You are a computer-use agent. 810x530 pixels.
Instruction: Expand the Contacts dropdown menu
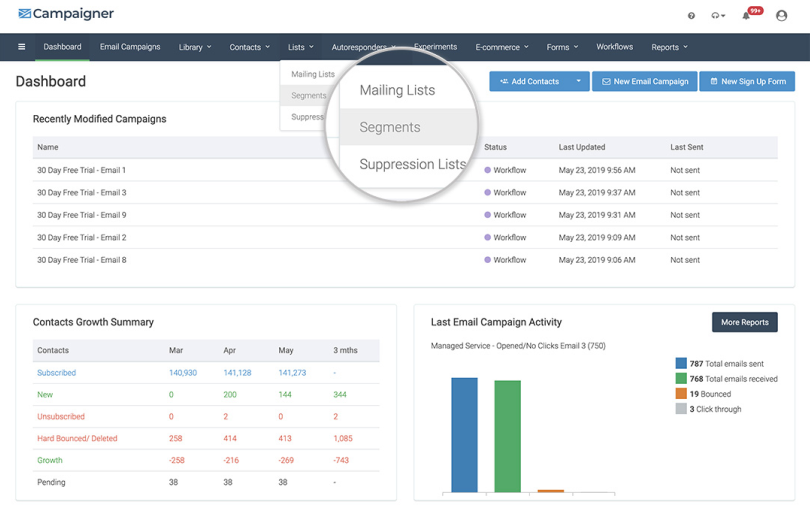[x=250, y=47]
